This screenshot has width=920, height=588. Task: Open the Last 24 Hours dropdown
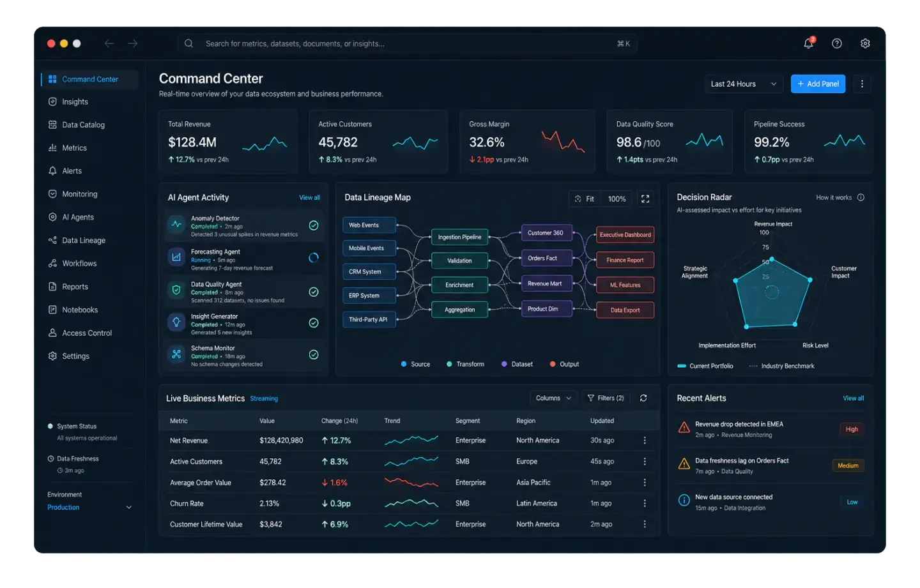click(x=744, y=84)
